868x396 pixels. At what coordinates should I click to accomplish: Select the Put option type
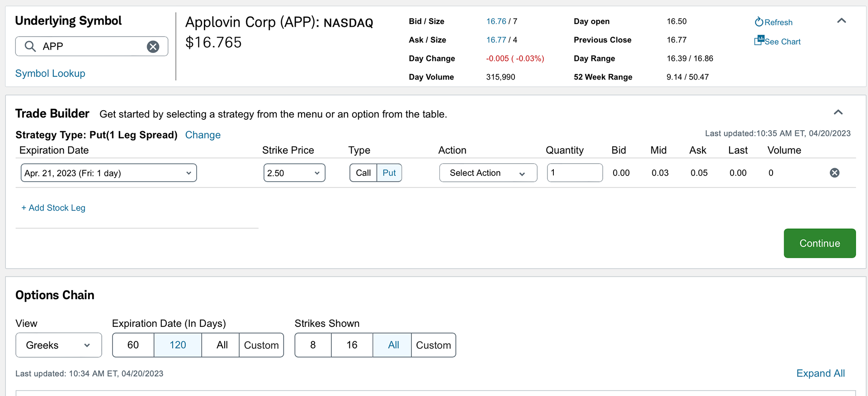389,173
